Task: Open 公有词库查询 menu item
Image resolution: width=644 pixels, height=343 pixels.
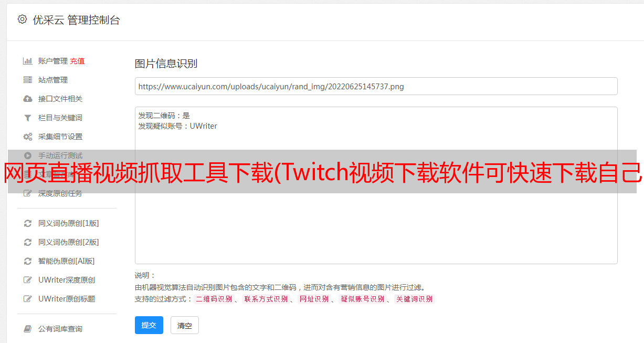Action: [60, 329]
